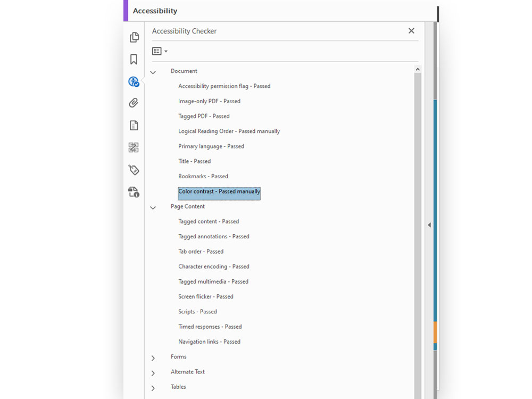532x399 pixels.
Task: Close the Accessibility Checker panel
Action: [x=411, y=31]
